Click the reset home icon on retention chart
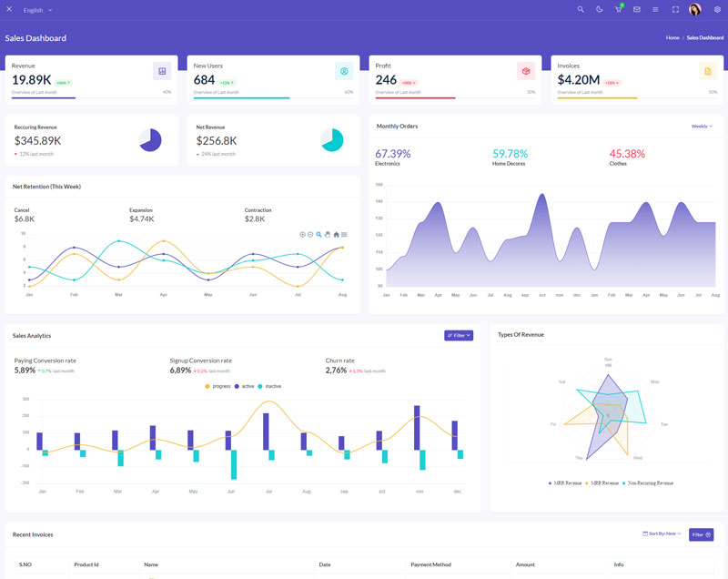 click(x=337, y=234)
